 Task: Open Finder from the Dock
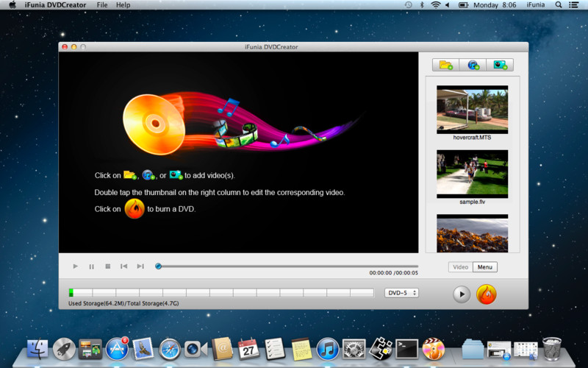[x=37, y=349]
